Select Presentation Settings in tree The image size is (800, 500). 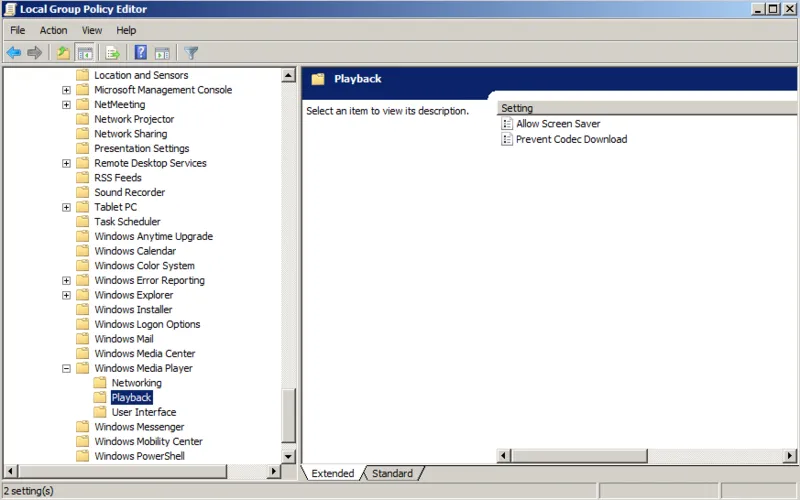coord(142,148)
